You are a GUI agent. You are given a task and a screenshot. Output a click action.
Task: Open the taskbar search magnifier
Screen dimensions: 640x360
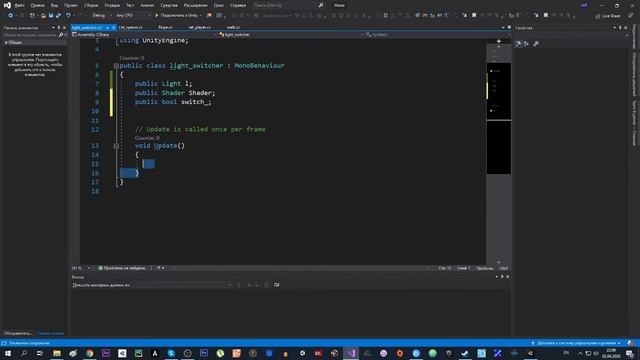24,353
